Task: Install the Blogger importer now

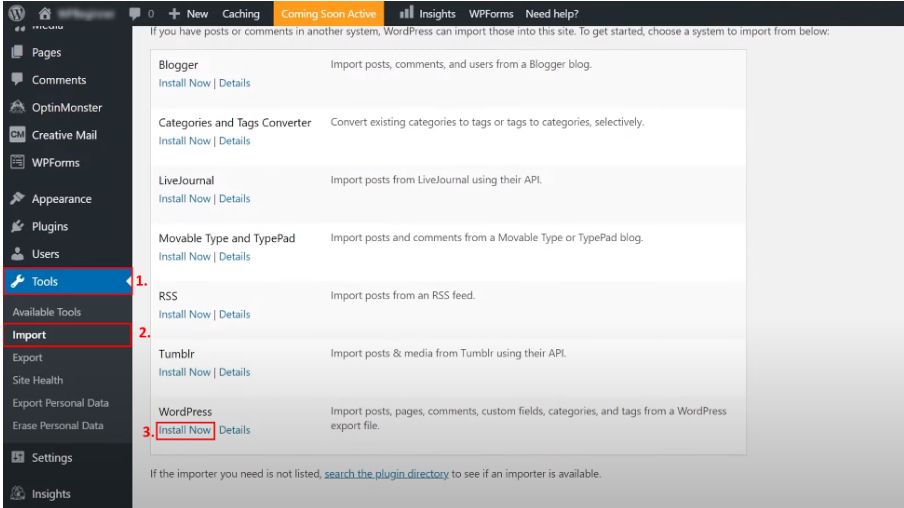Action: click(x=184, y=83)
